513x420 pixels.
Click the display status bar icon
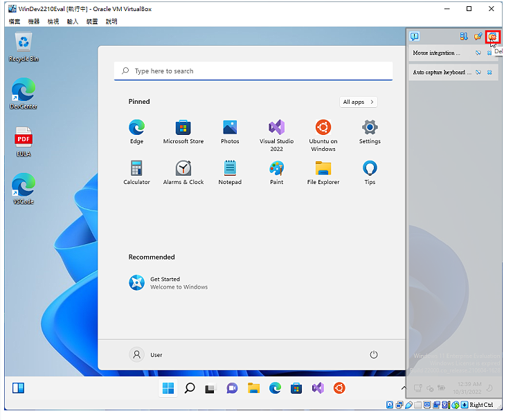[x=427, y=405]
